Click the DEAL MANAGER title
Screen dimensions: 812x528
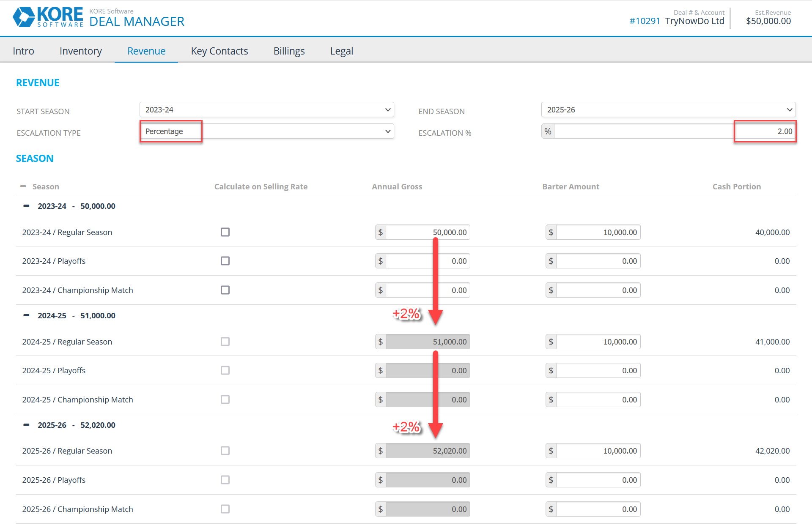coord(137,22)
